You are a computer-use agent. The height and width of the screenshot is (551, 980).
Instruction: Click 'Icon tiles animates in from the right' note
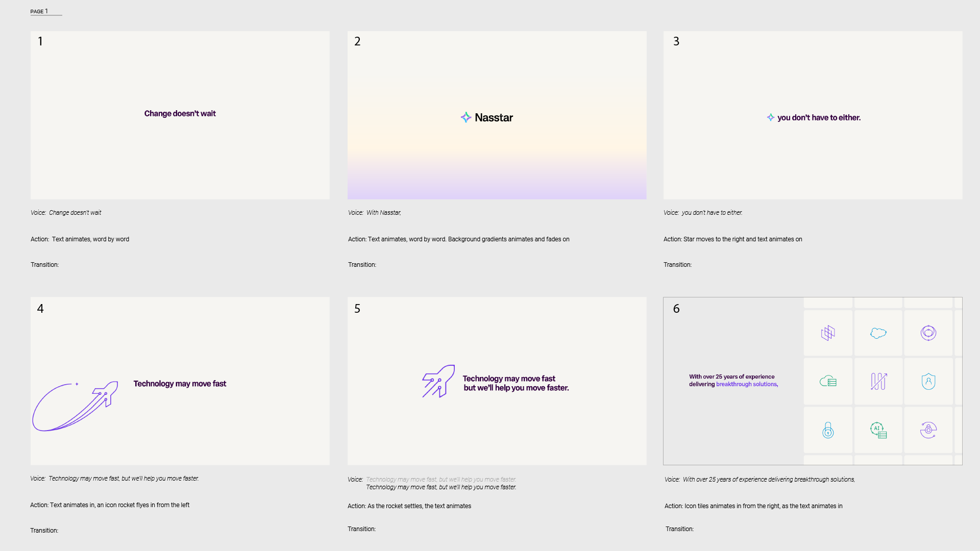click(734, 506)
